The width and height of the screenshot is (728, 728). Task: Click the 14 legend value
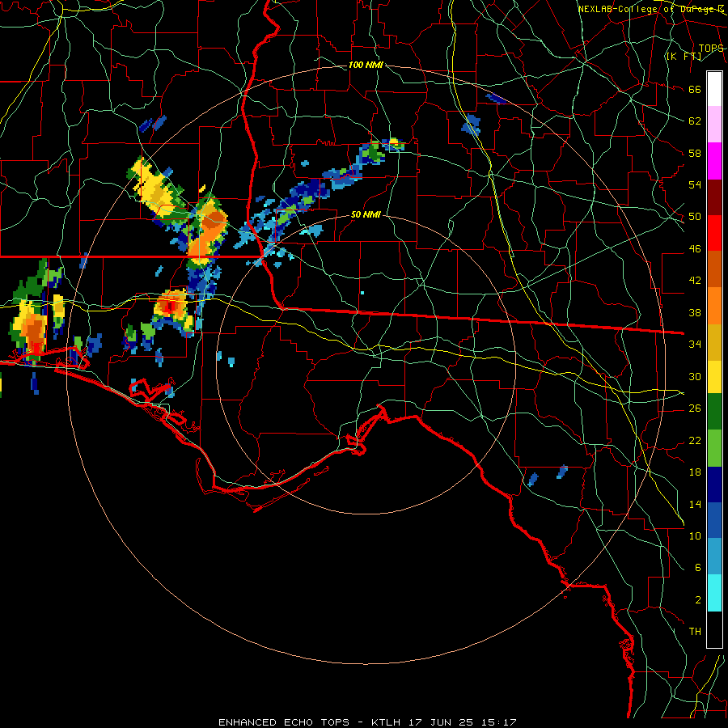(695, 504)
